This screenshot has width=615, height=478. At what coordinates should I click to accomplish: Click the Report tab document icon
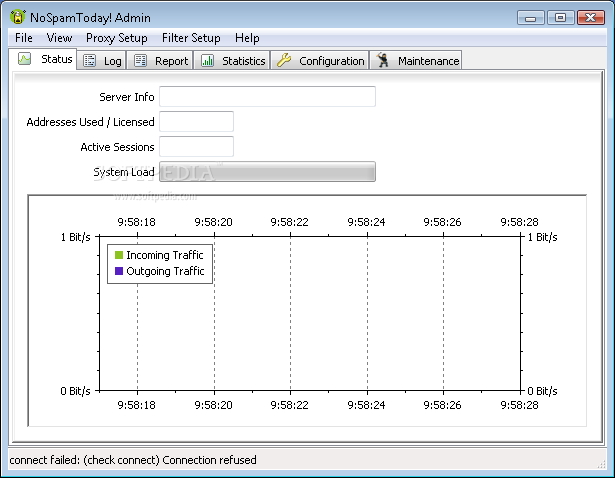coord(140,61)
